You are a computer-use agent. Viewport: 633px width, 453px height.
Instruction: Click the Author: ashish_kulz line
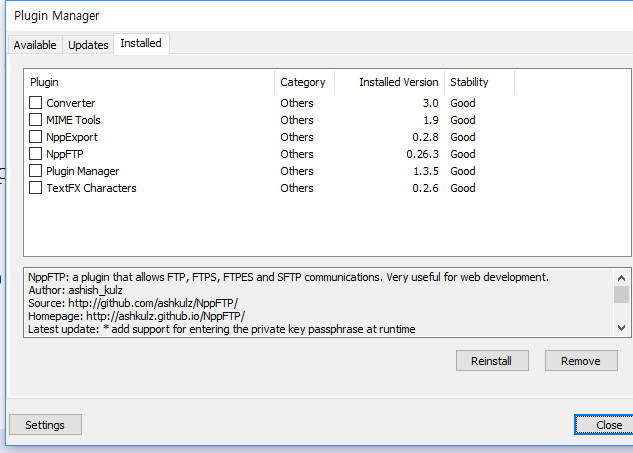(75, 290)
